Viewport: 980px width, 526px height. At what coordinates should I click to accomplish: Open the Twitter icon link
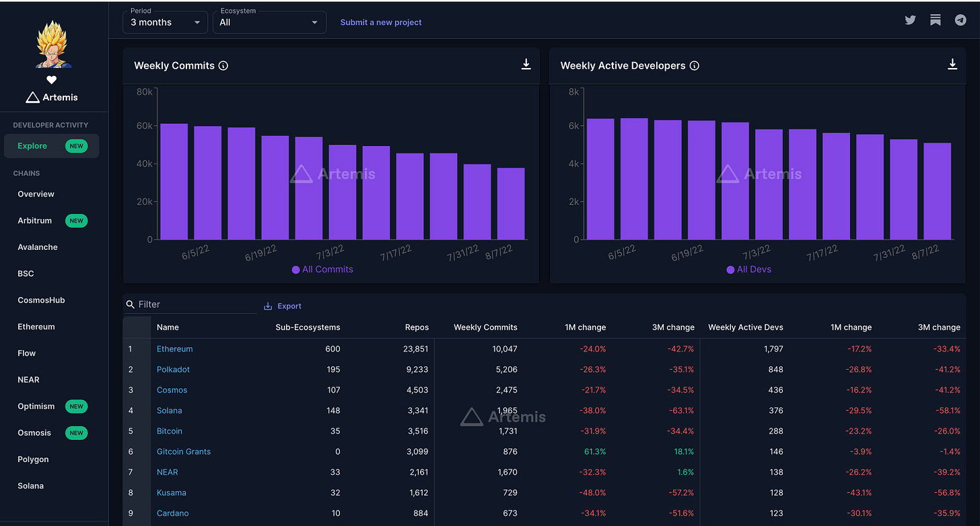point(910,20)
